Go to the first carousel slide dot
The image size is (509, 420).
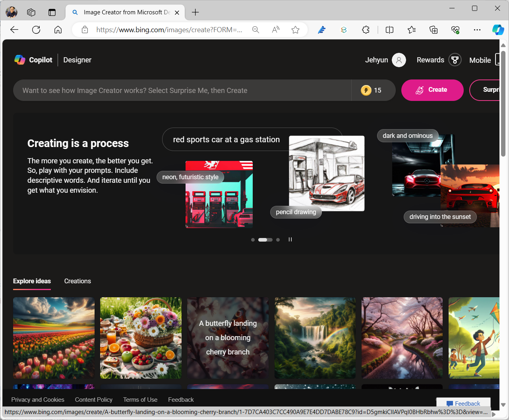coord(253,240)
